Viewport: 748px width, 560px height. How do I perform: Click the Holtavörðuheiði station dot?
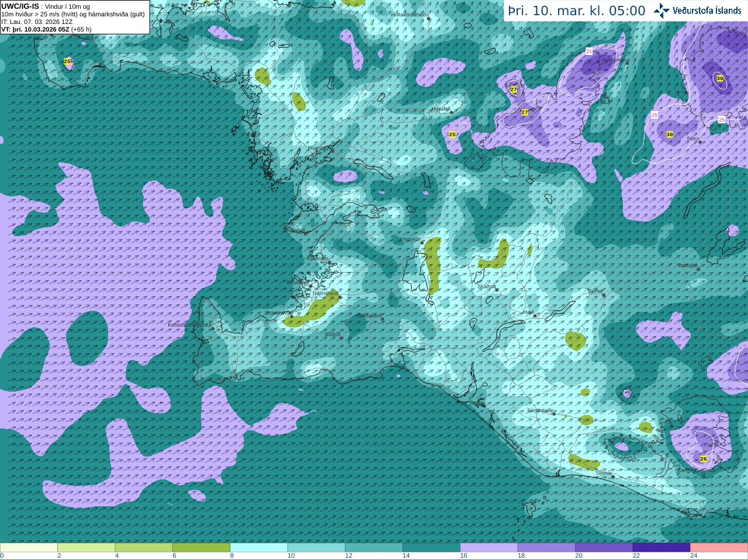(x=429, y=19)
